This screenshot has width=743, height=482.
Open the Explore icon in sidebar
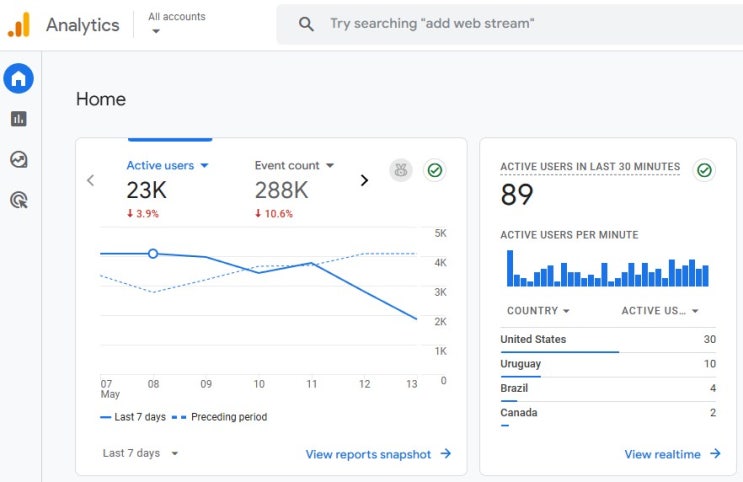(18, 160)
